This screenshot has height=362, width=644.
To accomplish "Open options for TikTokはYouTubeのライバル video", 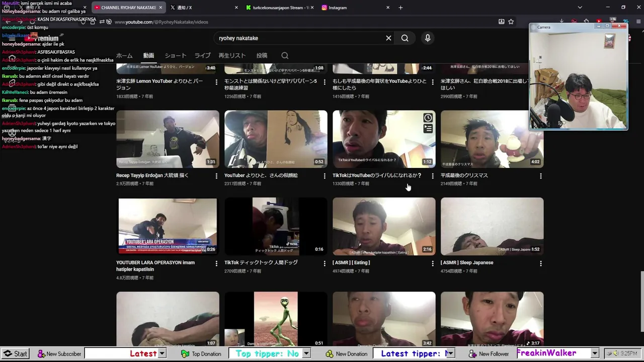I will 433,176.
